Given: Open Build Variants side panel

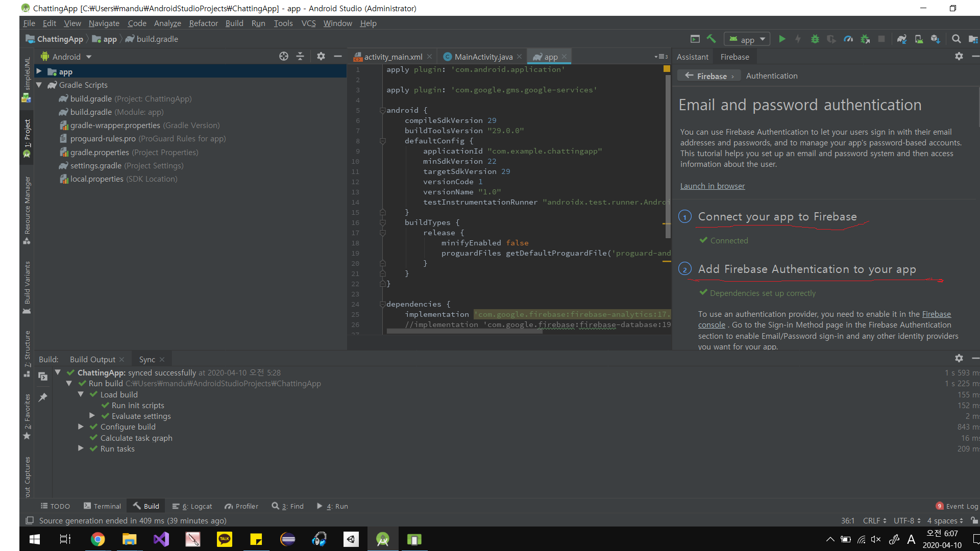Looking at the screenshot, I should [x=27, y=287].
